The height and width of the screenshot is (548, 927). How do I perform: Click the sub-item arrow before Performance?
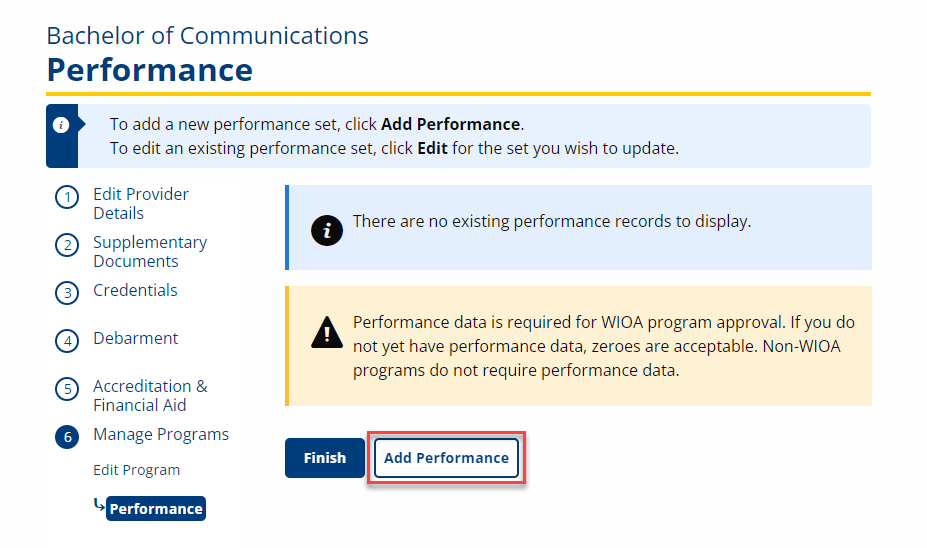tap(98, 505)
